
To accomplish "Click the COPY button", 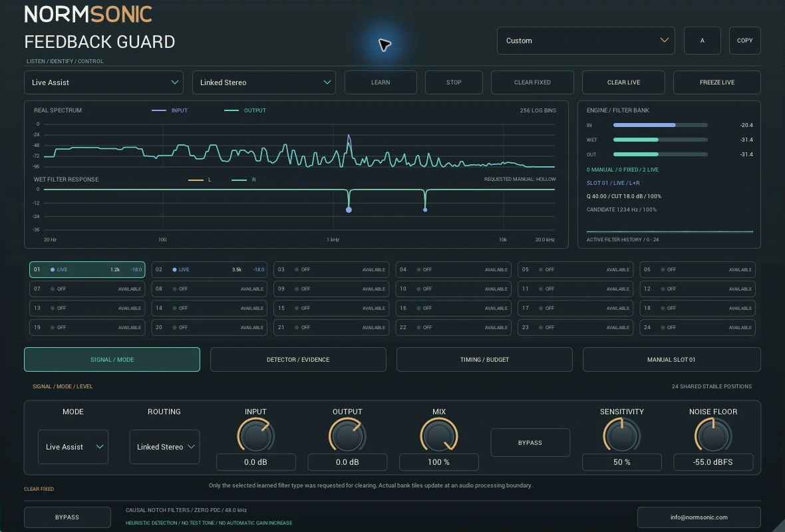I will (x=744, y=41).
